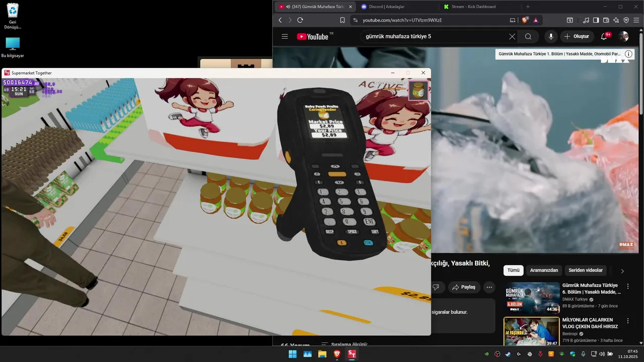Open the Windows Start menu

tap(292, 354)
